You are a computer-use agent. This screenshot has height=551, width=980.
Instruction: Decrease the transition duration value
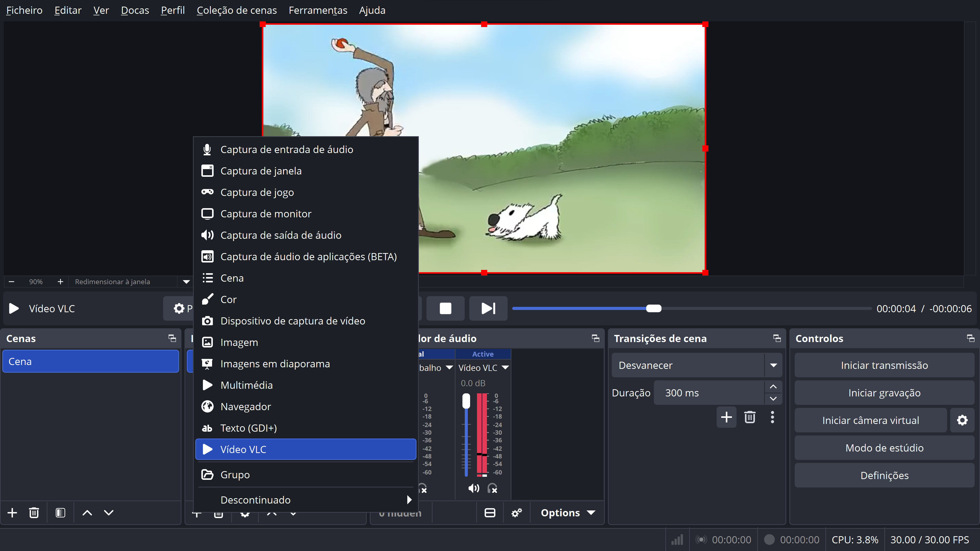[773, 399]
